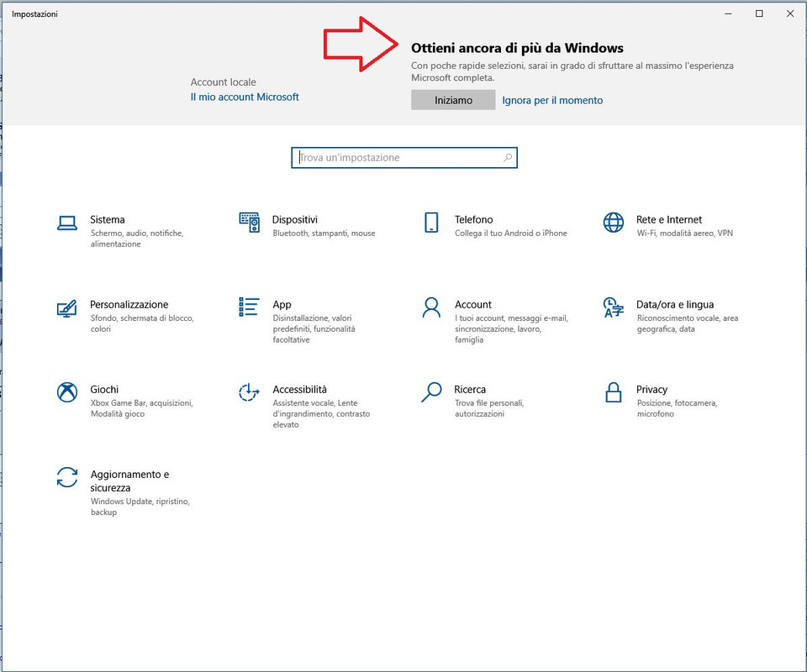Click 'Collega il tuo Android o iPhone' text

point(510,233)
